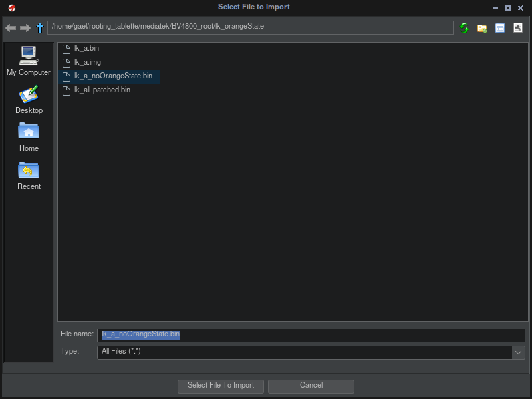The height and width of the screenshot is (399, 532).
Task: Select the lk_a.bin file
Action: click(x=86, y=49)
